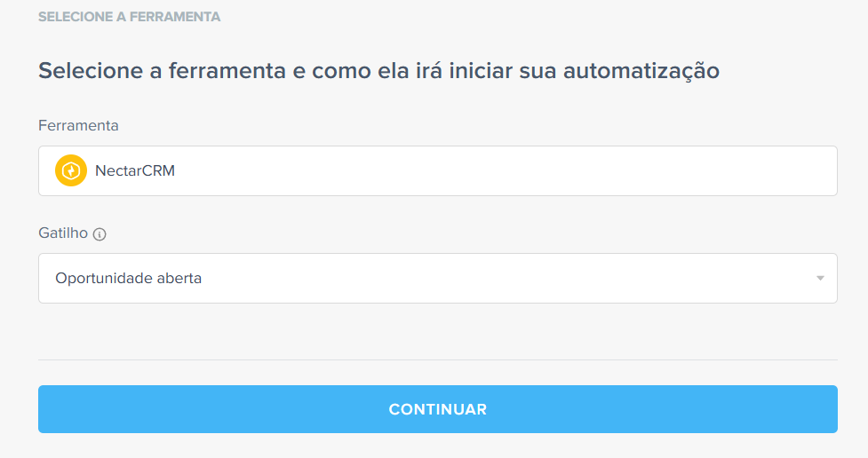Viewport: 868px width, 458px height.
Task: Click the word Oportunidade in trigger field
Action: [104, 278]
